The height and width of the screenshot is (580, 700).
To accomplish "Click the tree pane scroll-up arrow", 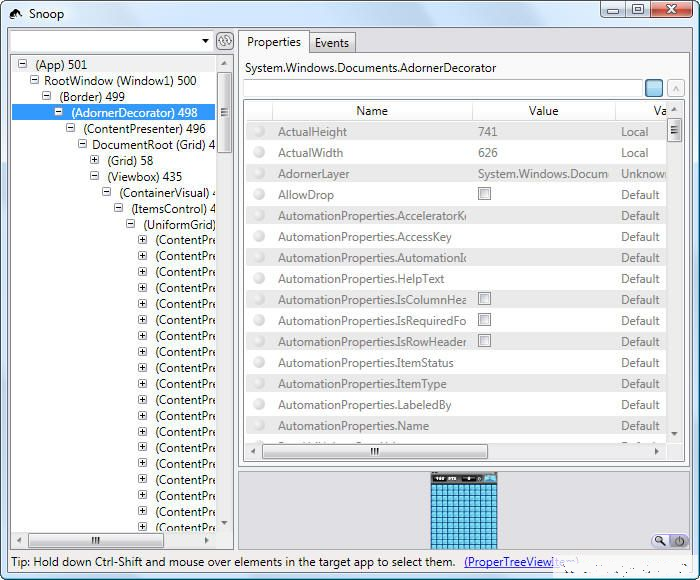I will (224, 63).
